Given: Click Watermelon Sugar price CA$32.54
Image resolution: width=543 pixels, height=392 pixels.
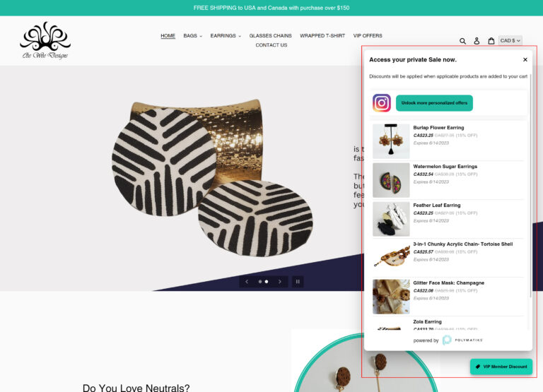Looking at the screenshot, I should (424, 174).
